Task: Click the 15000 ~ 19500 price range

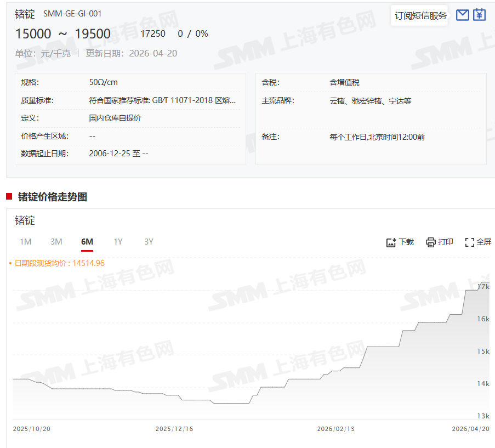Action: [62, 34]
